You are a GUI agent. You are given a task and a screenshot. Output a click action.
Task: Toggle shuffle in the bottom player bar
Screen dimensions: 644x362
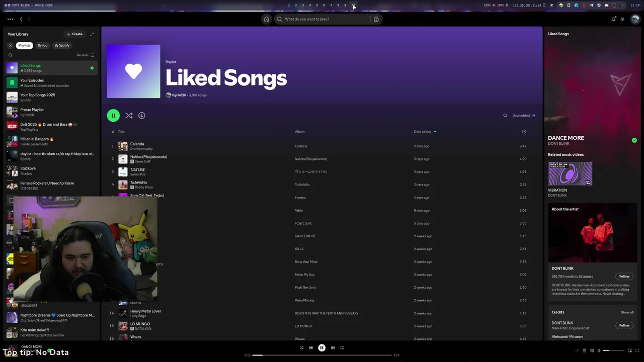coord(301,348)
